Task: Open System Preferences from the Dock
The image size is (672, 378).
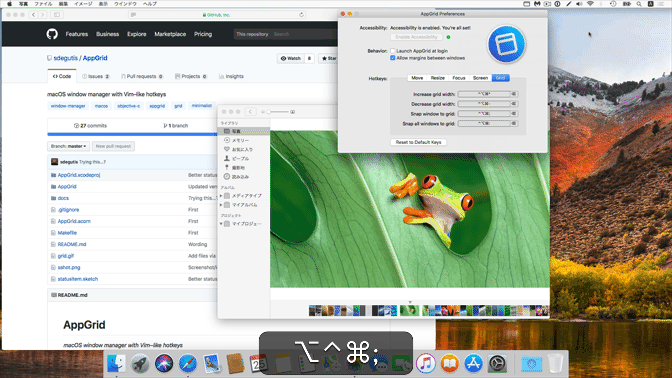Action: click(x=497, y=363)
